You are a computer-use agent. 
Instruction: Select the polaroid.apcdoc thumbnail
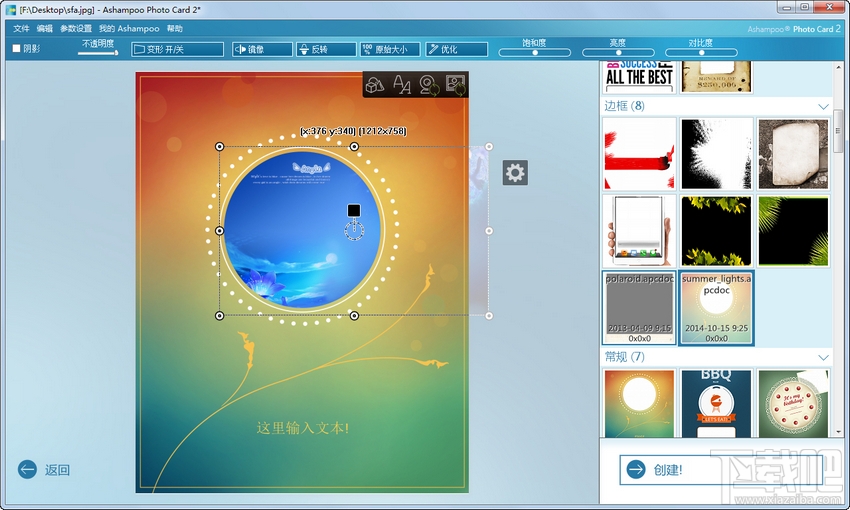640,308
